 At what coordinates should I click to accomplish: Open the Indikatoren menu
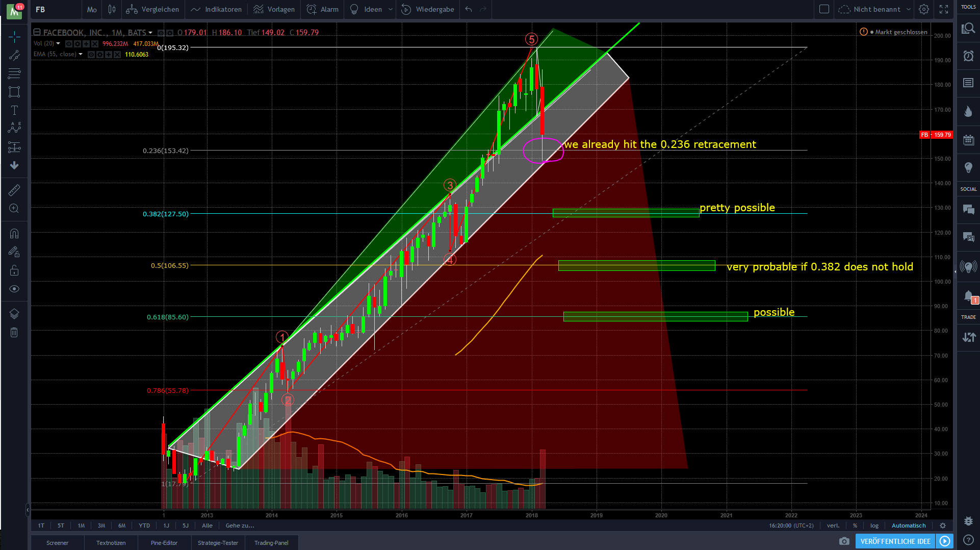(x=216, y=9)
